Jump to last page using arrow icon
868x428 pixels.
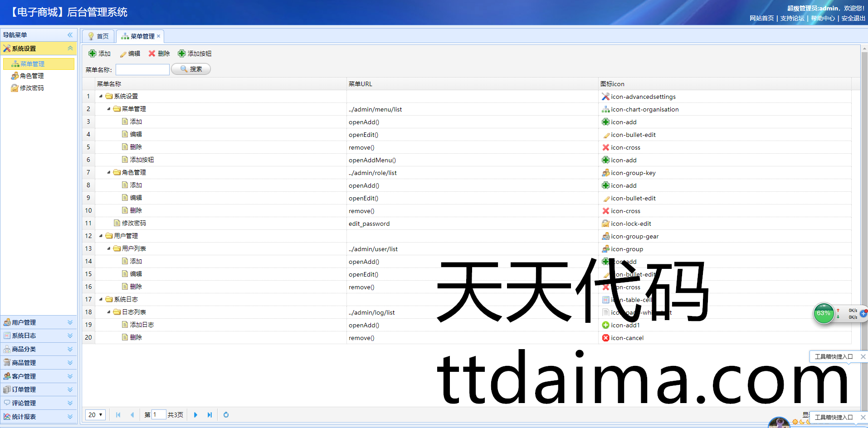210,415
